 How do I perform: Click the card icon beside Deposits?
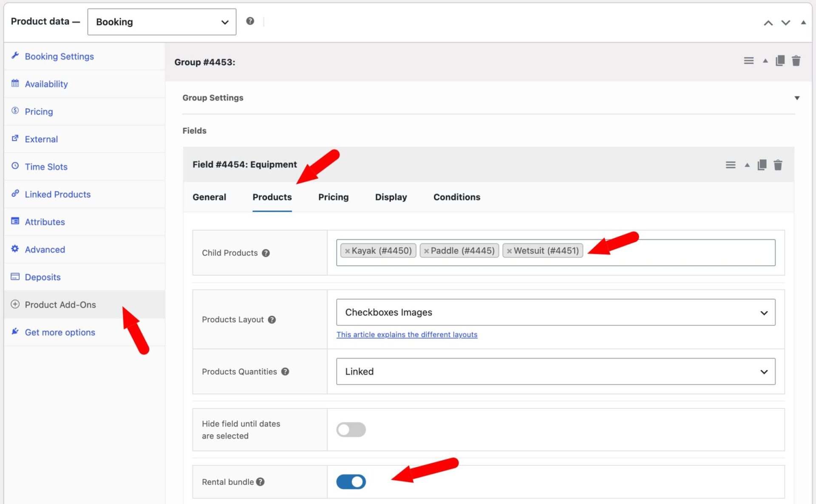15,277
